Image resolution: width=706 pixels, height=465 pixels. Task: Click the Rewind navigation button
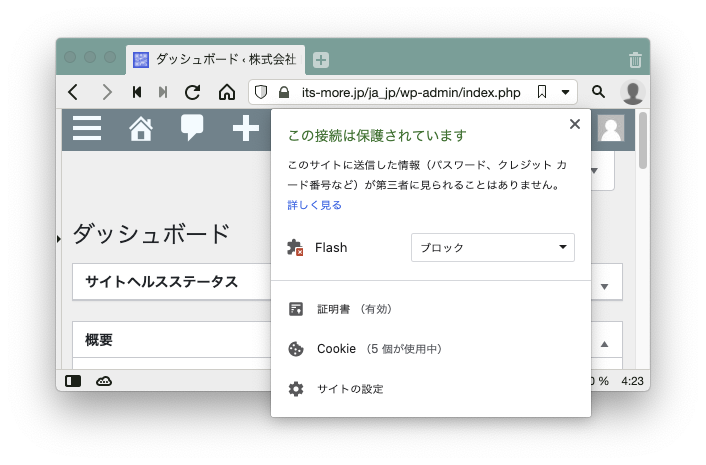click(x=137, y=92)
